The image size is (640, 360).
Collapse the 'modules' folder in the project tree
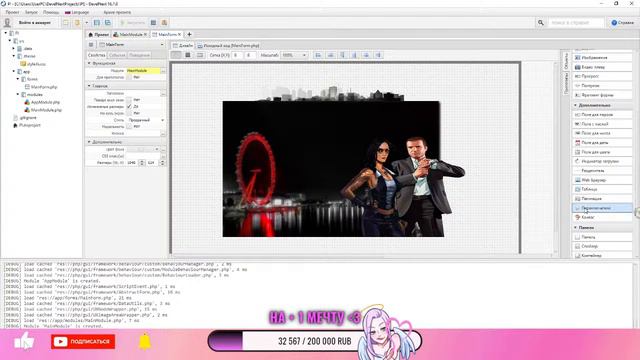point(18,95)
